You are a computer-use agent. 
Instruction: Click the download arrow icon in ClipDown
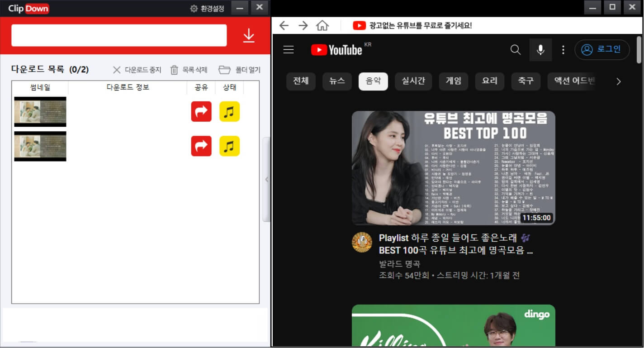[x=249, y=36]
